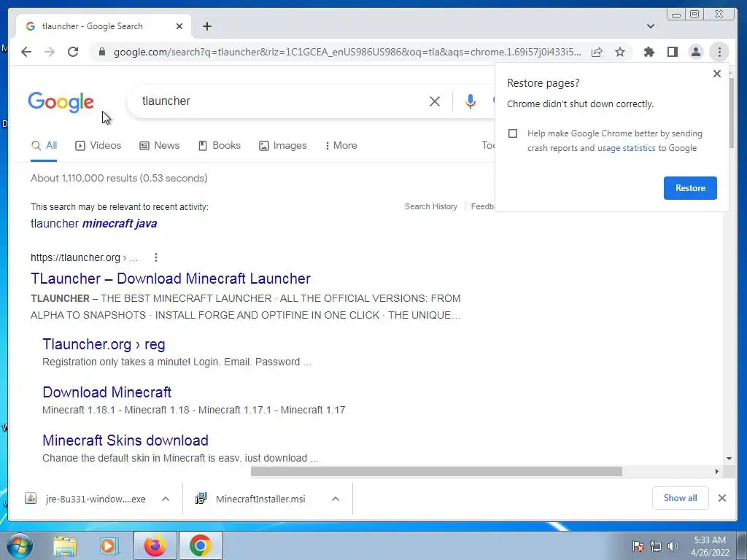Open the tlauncher minecraft java suggestion
This screenshot has height=560, width=747.
coord(94,223)
